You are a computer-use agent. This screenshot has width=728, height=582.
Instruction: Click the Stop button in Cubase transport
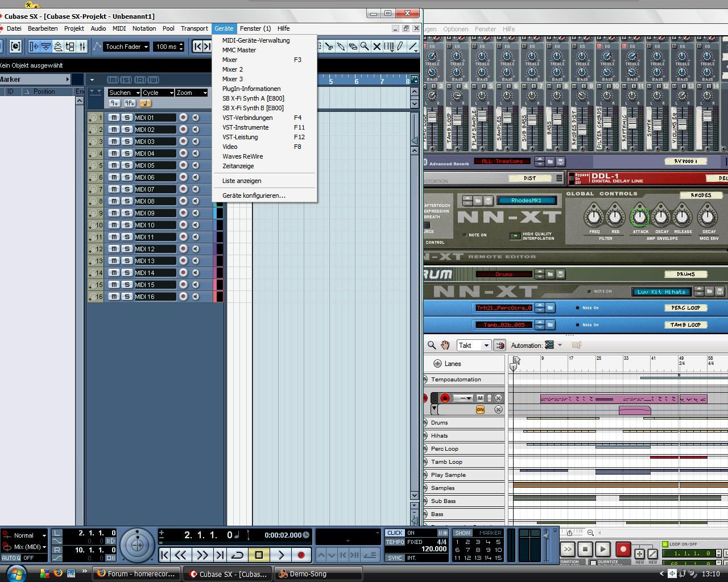pyautogui.click(x=259, y=555)
